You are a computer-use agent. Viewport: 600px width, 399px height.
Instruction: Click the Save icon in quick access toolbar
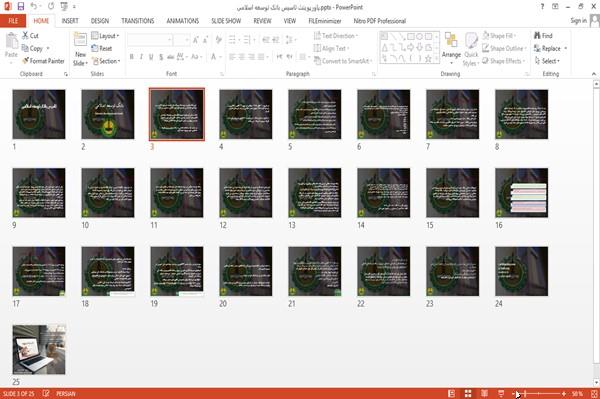[21, 7]
